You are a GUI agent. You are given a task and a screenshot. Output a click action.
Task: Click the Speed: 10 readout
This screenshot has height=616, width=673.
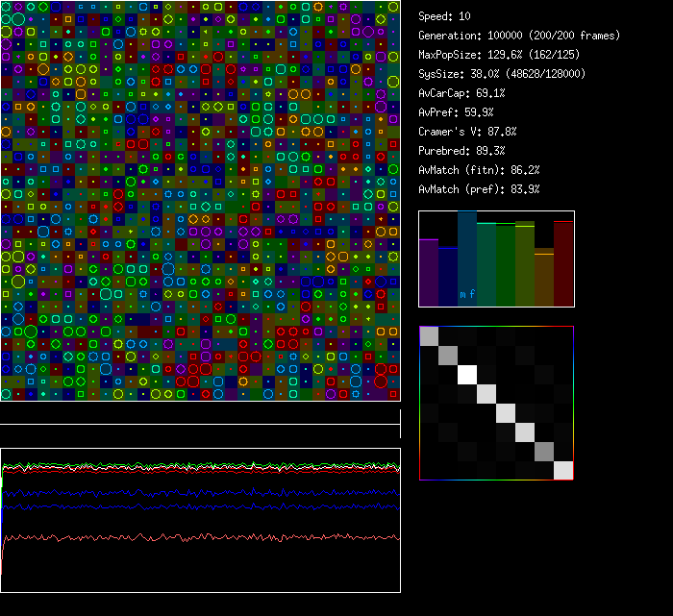444,16
